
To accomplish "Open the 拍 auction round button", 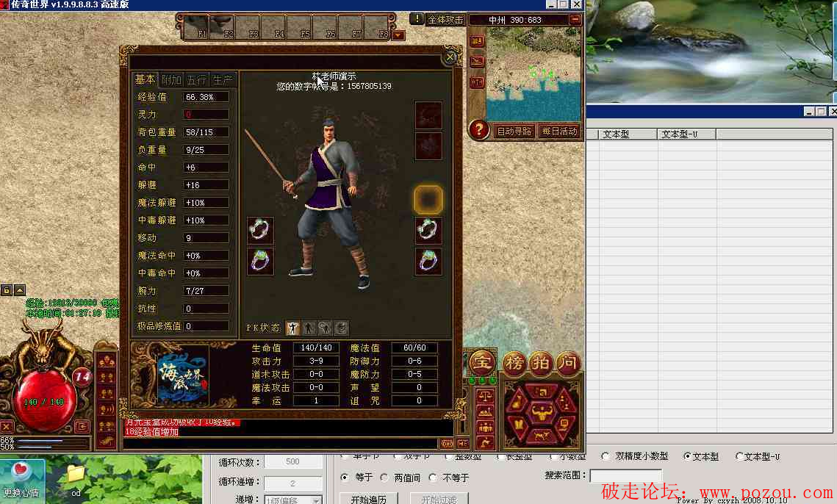I will (x=541, y=362).
